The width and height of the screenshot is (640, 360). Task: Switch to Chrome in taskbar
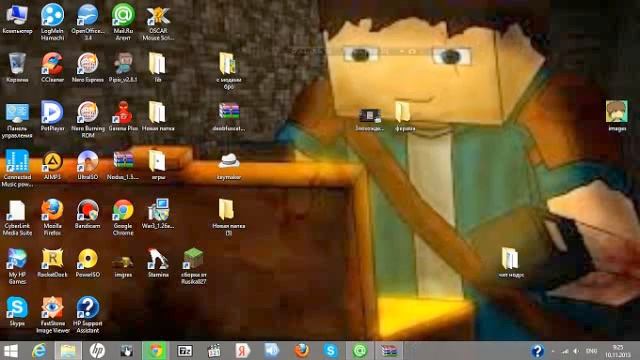tap(155, 351)
